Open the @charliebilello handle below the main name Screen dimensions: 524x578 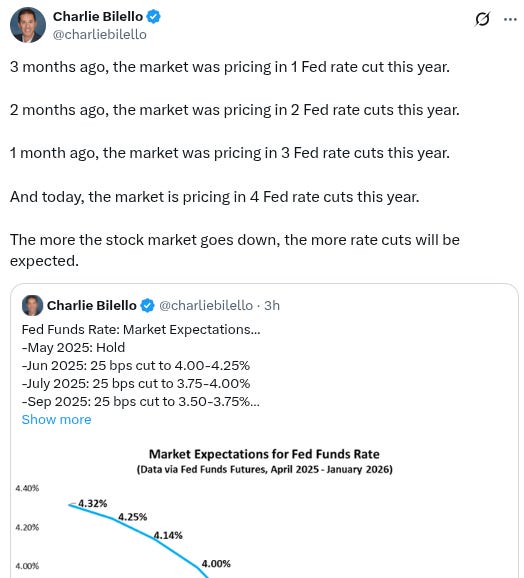pyautogui.click(x=99, y=35)
